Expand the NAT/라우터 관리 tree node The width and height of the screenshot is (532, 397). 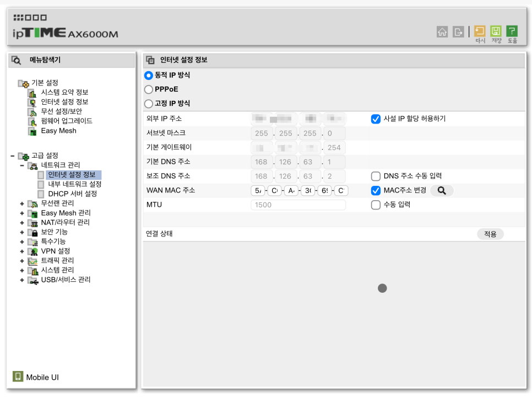click(22, 223)
